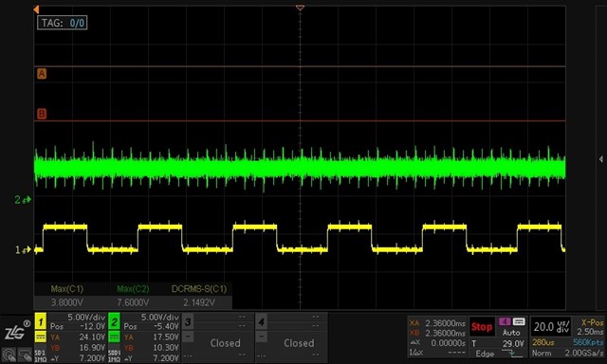This screenshot has height=364, width=607.
Task: Click the purple trigger source channel 4 badge
Action: 505,322
